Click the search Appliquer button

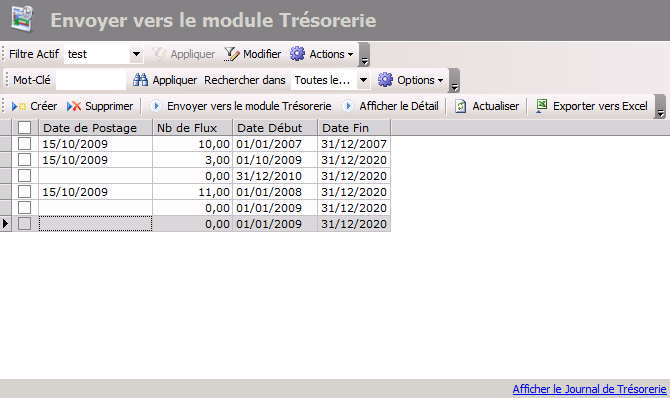(165, 80)
